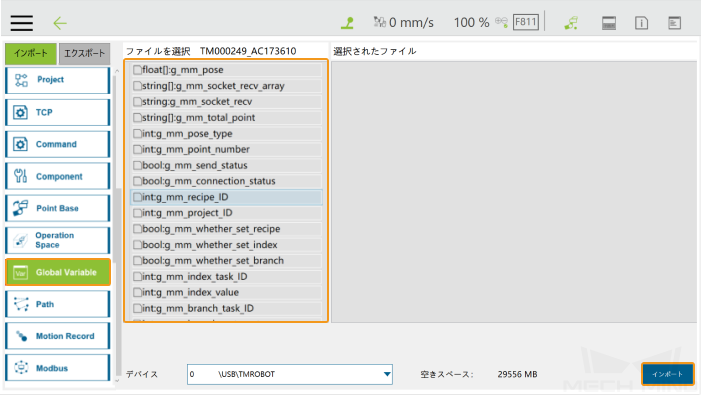Check int:g_mm_index_value checkbox

pos(137,292)
